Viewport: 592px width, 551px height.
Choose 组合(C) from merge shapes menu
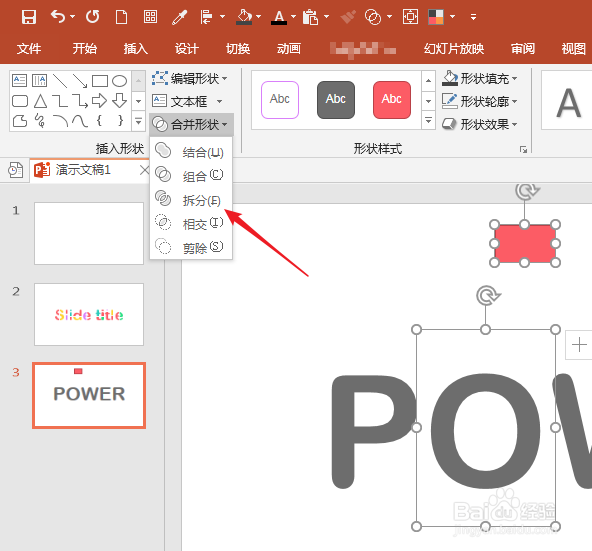coord(191,175)
